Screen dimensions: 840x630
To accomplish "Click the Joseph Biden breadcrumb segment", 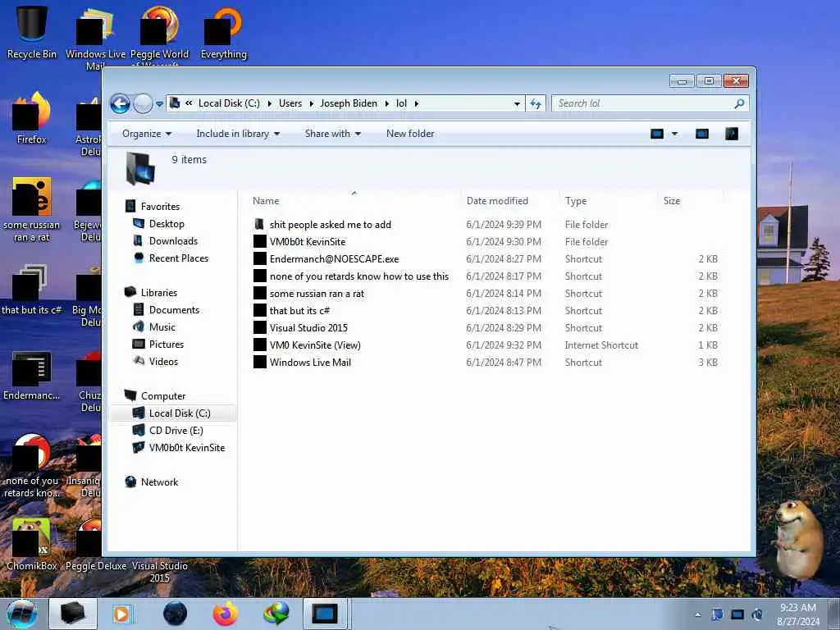I will tap(349, 103).
